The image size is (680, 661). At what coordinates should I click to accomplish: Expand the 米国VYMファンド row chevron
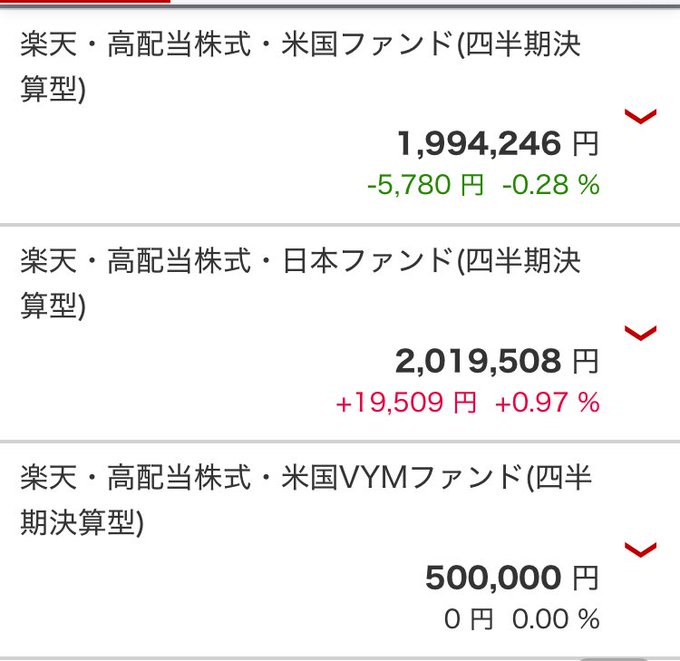point(640,550)
